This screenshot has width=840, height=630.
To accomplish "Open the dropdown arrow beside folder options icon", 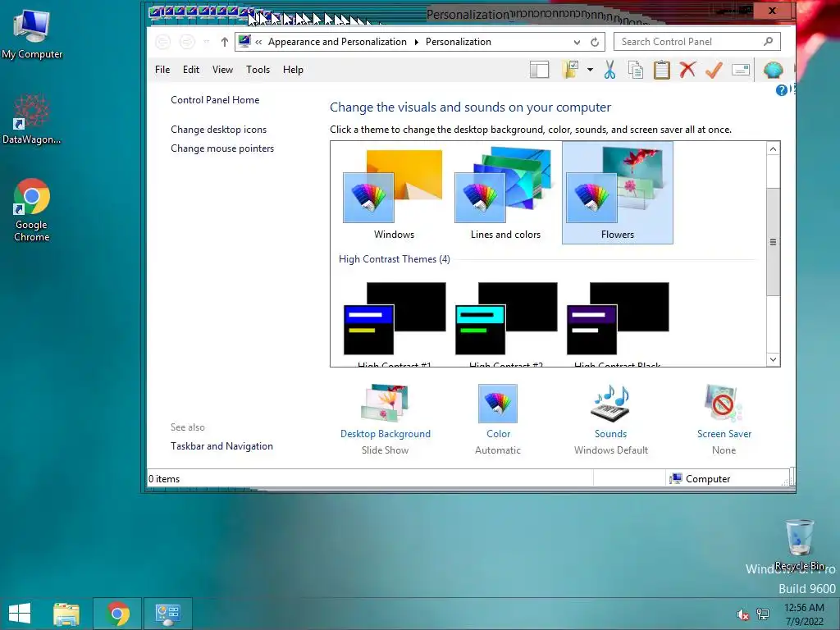I will coord(590,70).
